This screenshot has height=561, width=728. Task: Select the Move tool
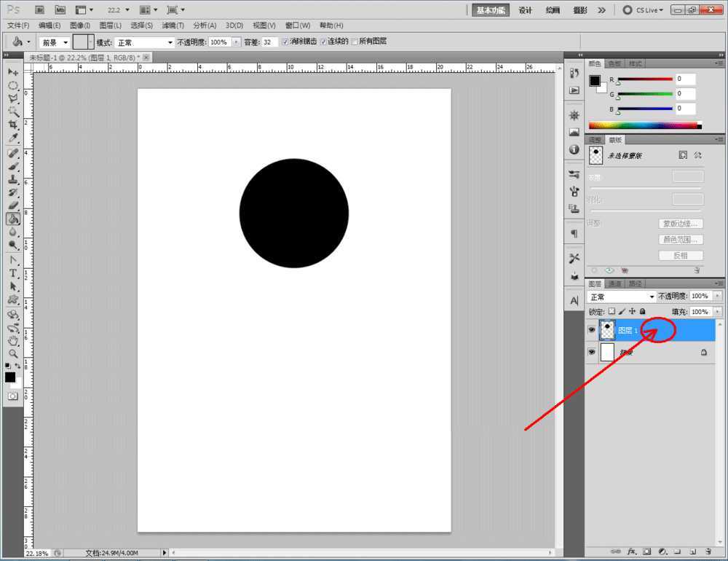pos(13,71)
